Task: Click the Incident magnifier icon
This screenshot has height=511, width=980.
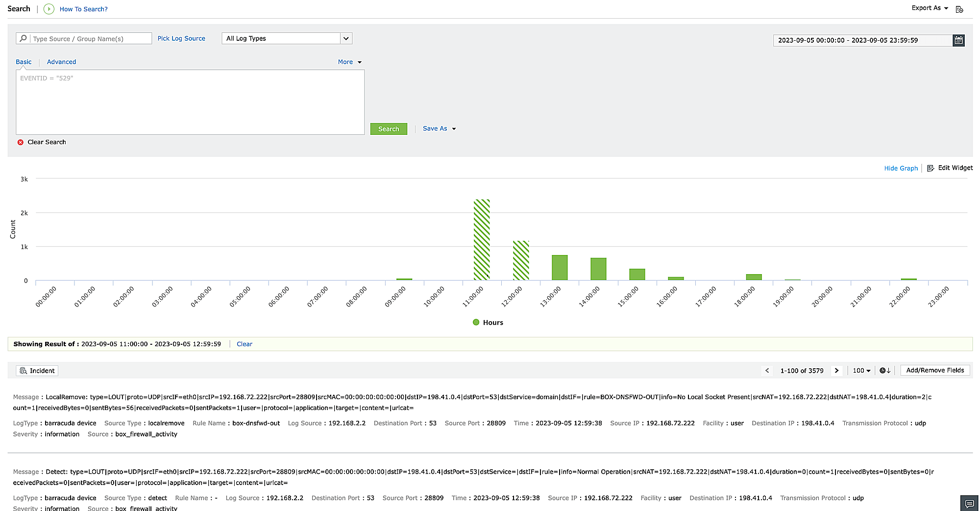Action: tap(23, 371)
